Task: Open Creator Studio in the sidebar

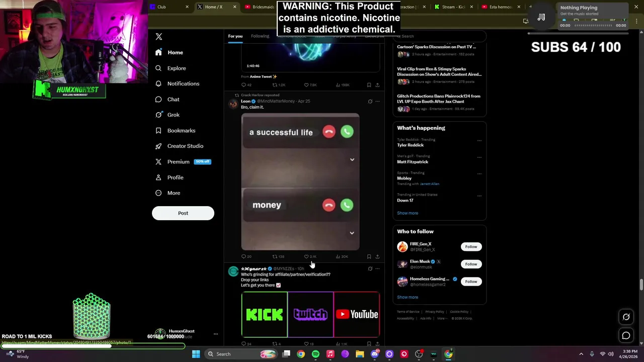Action: [x=179, y=146]
